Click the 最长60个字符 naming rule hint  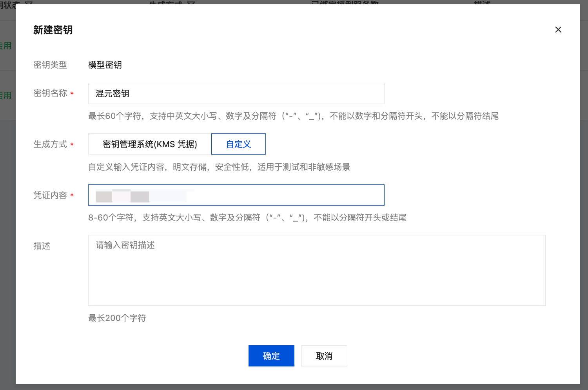tap(293, 116)
